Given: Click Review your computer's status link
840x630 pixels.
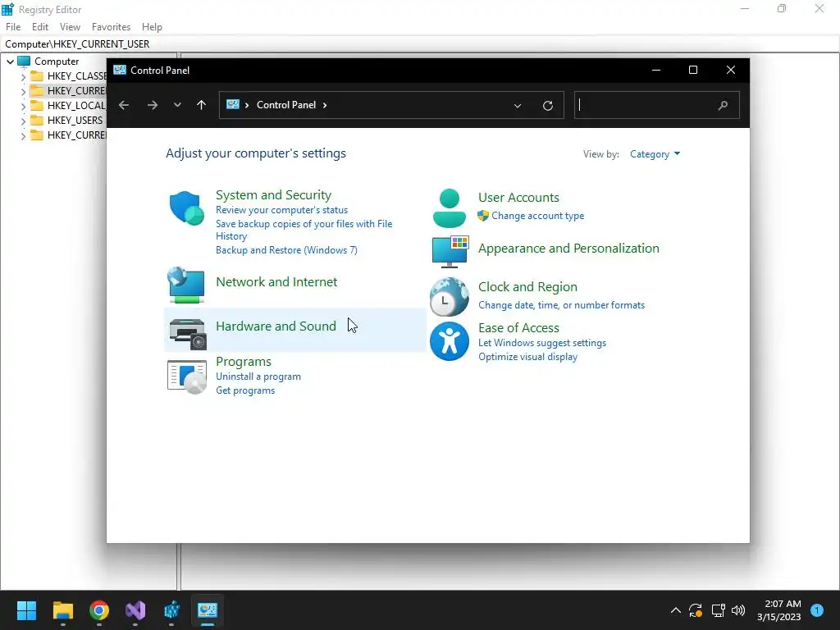Looking at the screenshot, I should tap(282, 210).
